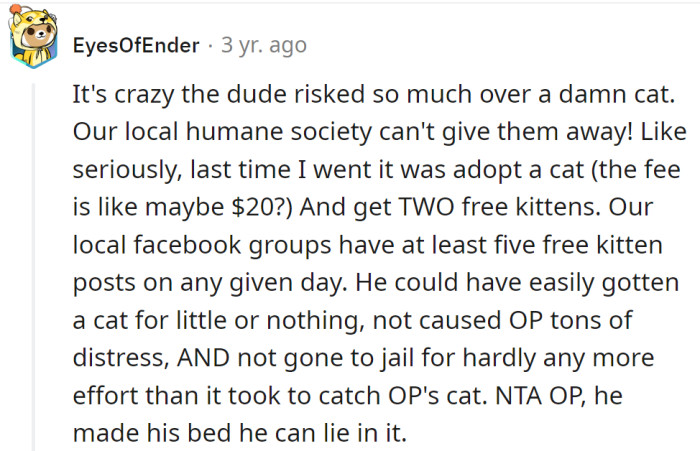The width and height of the screenshot is (700, 451).
Task: Open EyesOfEnder's avatar snoo icon
Action: 33,37
